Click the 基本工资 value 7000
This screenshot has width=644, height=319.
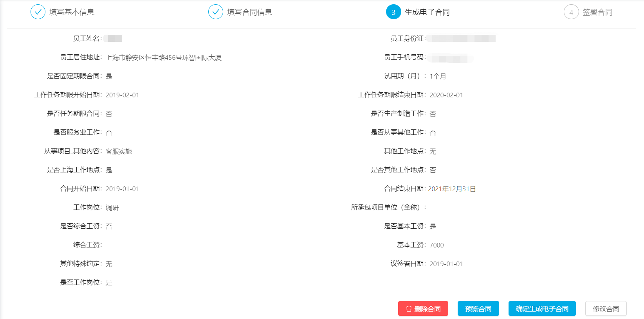coord(437,245)
